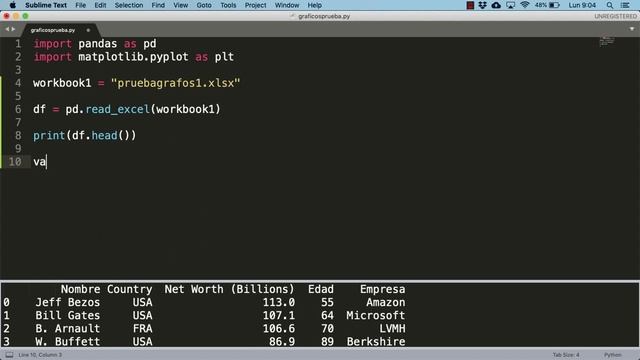This screenshot has width=640, height=360.
Task: Click Line 10, Column 3 status text
Action: [40, 355]
